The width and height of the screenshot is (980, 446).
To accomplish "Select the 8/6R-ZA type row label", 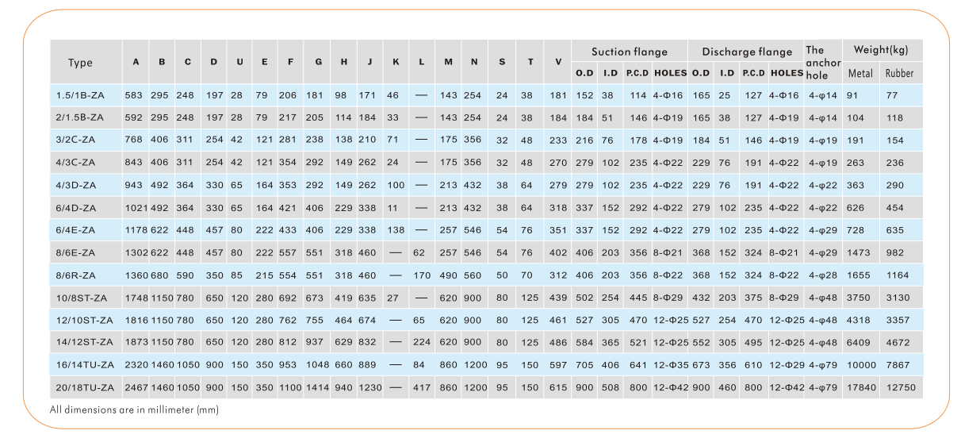I will [75, 275].
